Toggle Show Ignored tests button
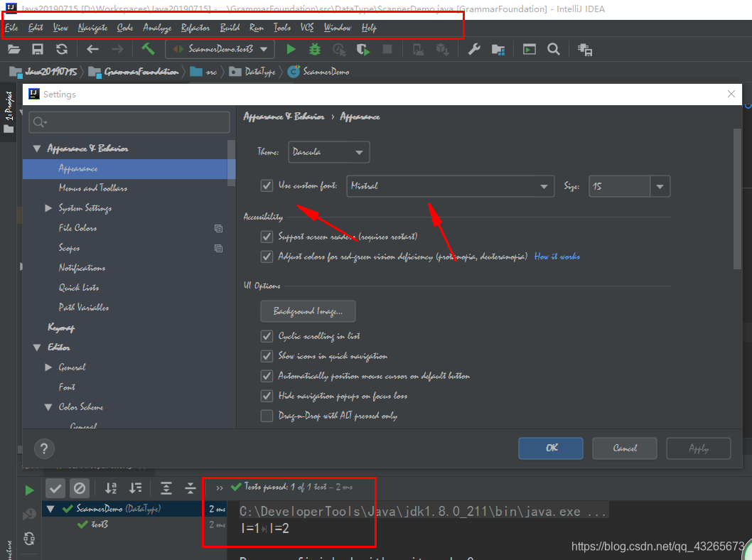 point(80,488)
